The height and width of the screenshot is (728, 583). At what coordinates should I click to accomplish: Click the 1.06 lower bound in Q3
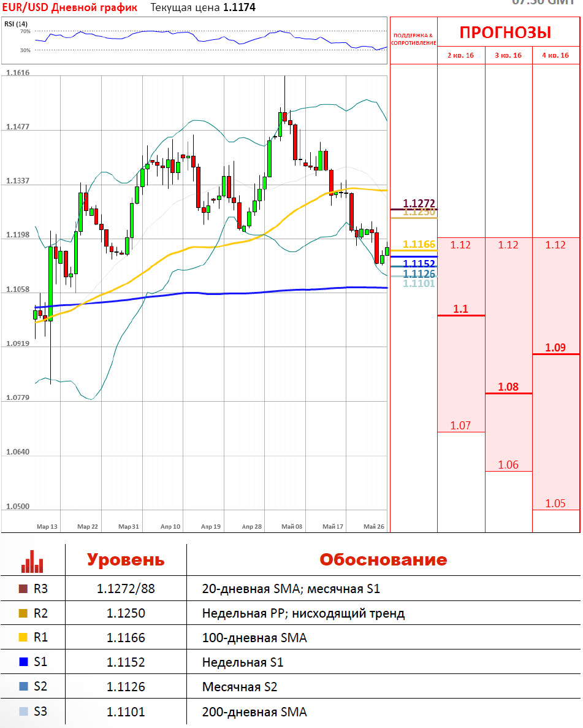tap(508, 465)
